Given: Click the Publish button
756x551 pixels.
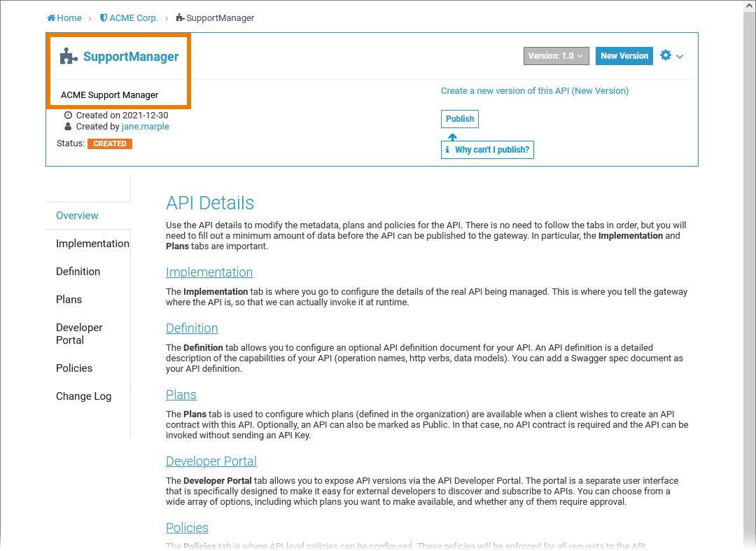Looking at the screenshot, I should pos(459,119).
